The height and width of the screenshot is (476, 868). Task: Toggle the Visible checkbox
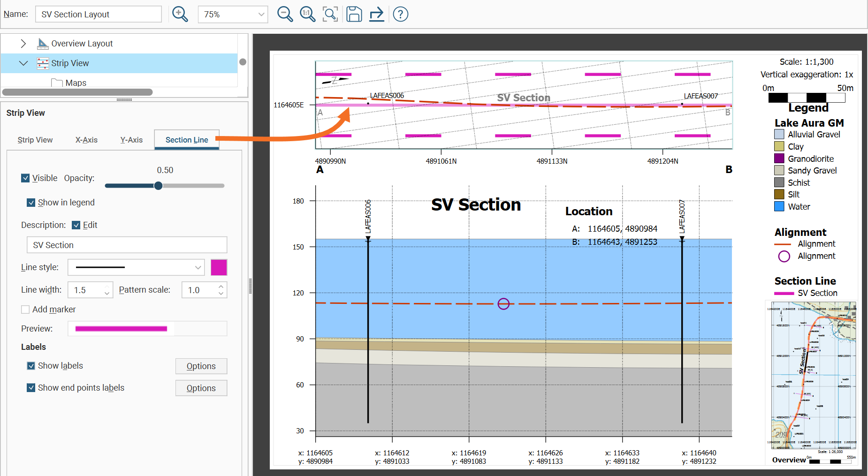pos(25,178)
